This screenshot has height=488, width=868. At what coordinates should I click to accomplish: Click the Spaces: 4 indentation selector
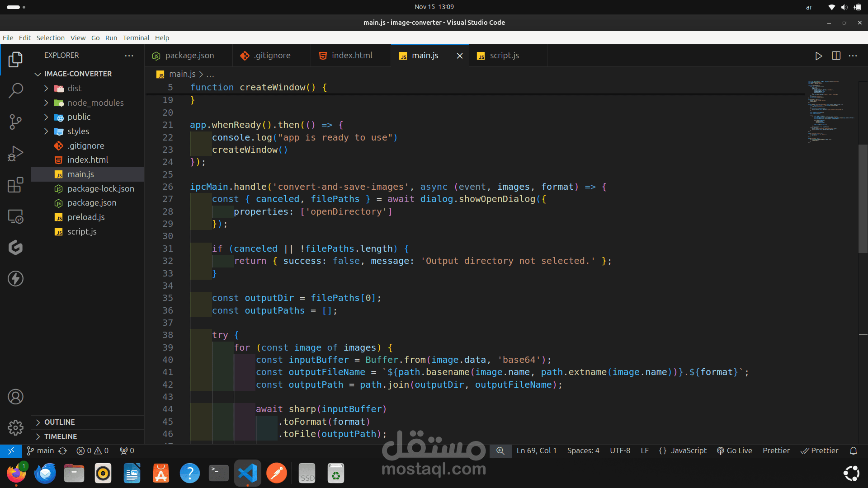click(583, 450)
